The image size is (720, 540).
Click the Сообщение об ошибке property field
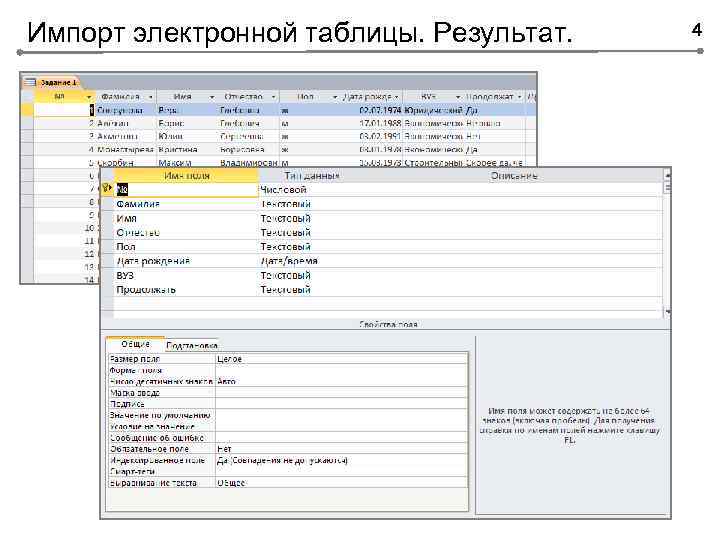342,438
